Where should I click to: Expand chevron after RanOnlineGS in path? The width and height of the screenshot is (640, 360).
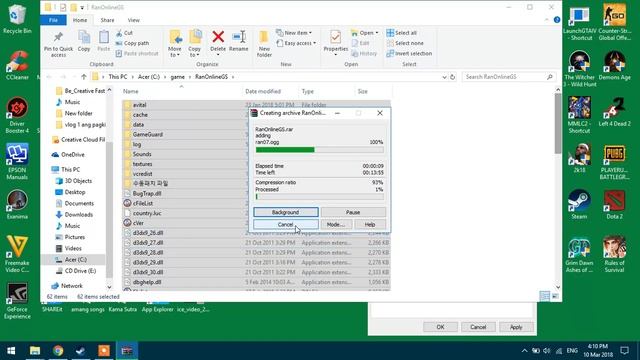pyautogui.click(x=233, y=77)
